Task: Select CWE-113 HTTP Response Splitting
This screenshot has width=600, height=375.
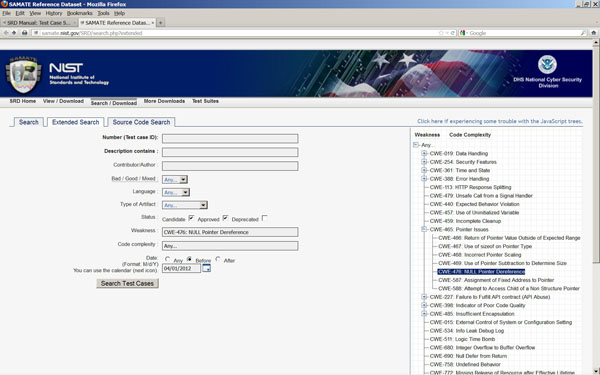Action: 470,188
